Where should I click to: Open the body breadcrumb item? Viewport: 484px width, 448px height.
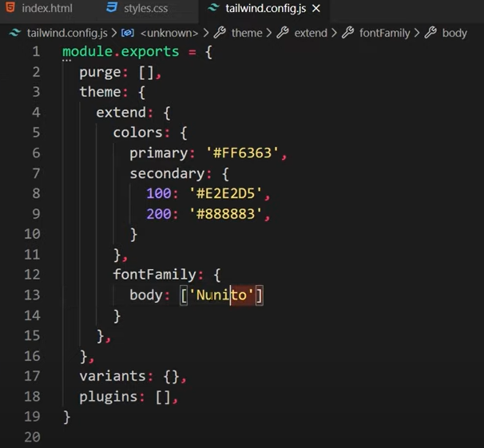tap(454, 33)
